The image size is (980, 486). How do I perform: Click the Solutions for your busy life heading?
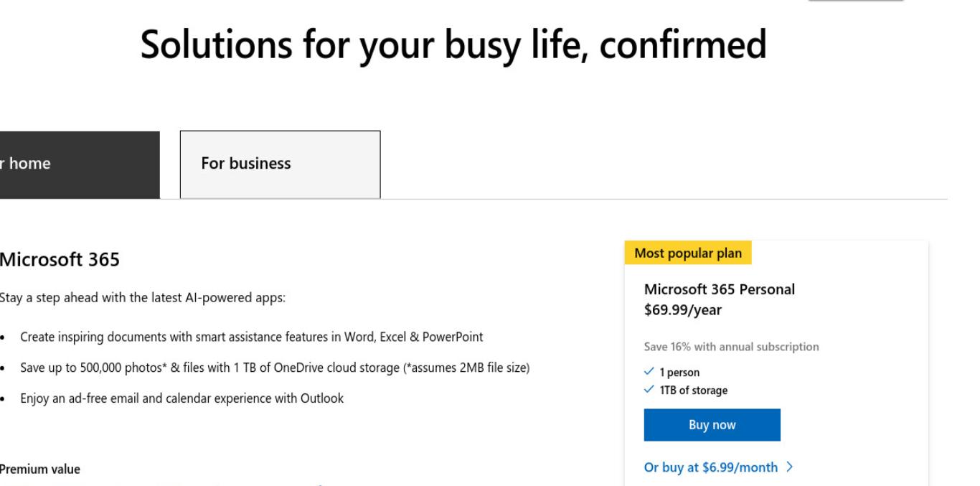pos(453,45)
